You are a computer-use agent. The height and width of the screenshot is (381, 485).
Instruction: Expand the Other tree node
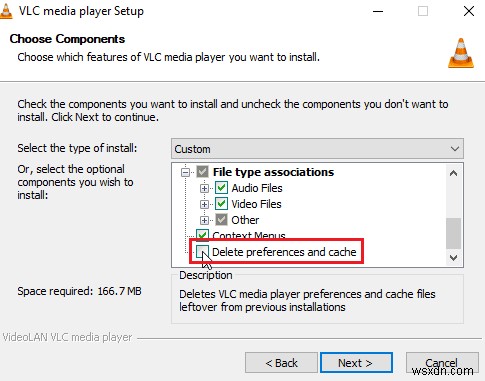[x=204, y=220]
